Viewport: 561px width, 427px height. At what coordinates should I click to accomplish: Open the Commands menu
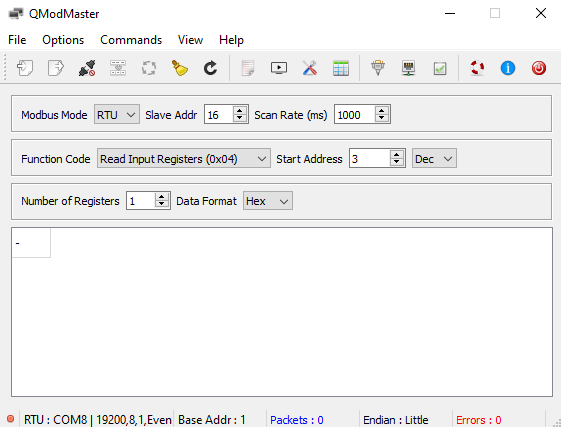(x=131, y=40)
